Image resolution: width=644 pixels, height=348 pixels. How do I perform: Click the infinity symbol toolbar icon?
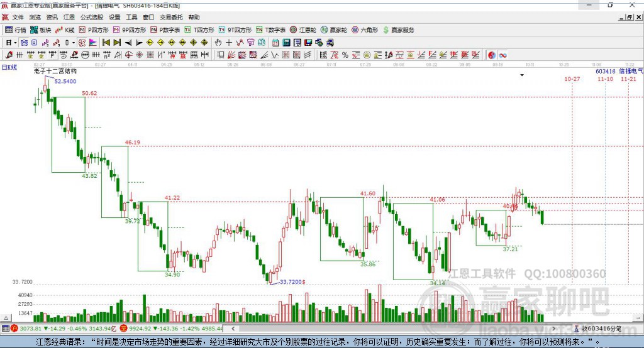tap(502, 55)
